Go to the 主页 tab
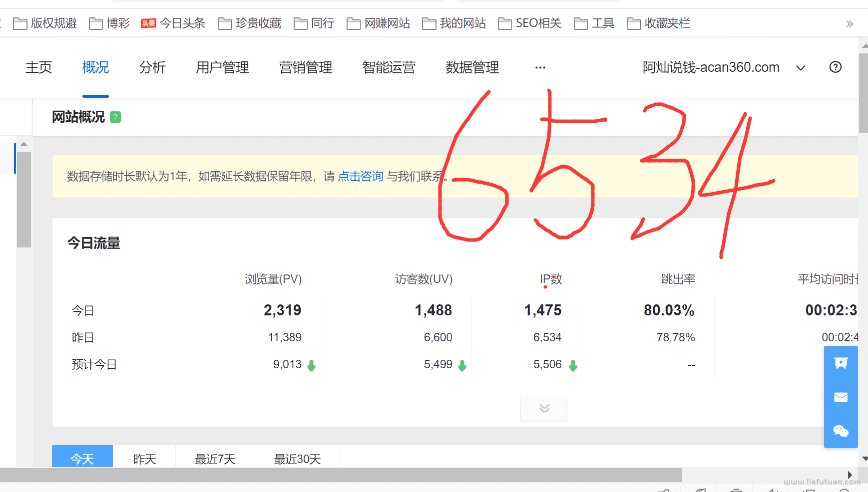The height and width of the screenshot is (492, 868). [38, 67]
